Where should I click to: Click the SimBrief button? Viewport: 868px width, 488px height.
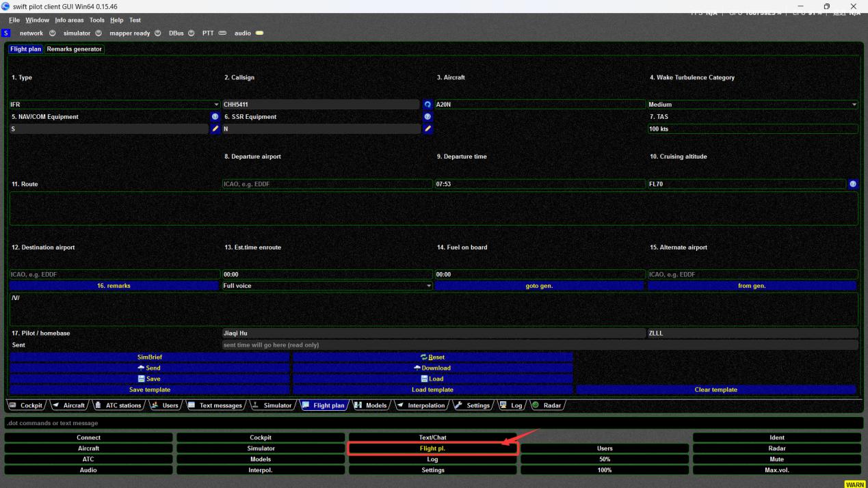pyautogui.click(x=150, y=357)
